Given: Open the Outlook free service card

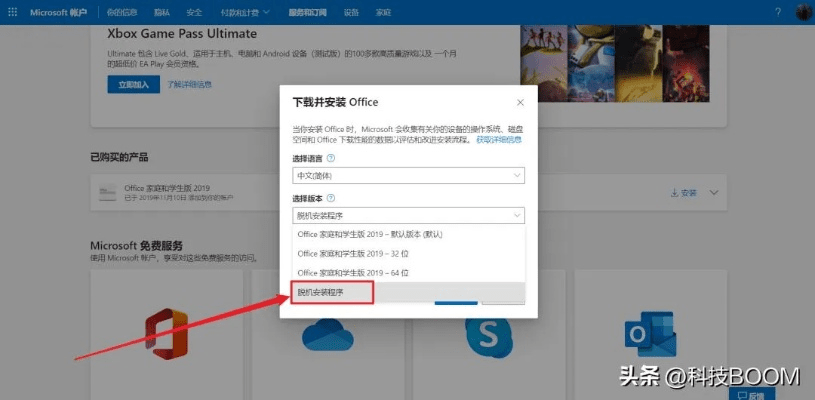Looking at the screenshot, I should click(x=650, y=335).
